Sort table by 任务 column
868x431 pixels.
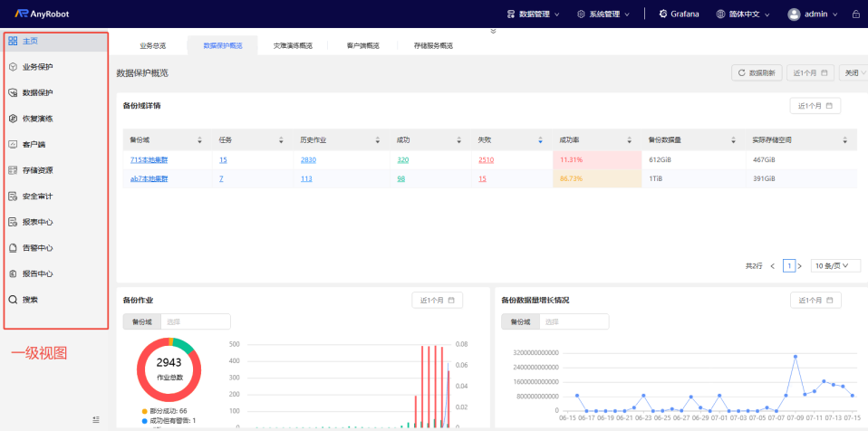point(281,140)
